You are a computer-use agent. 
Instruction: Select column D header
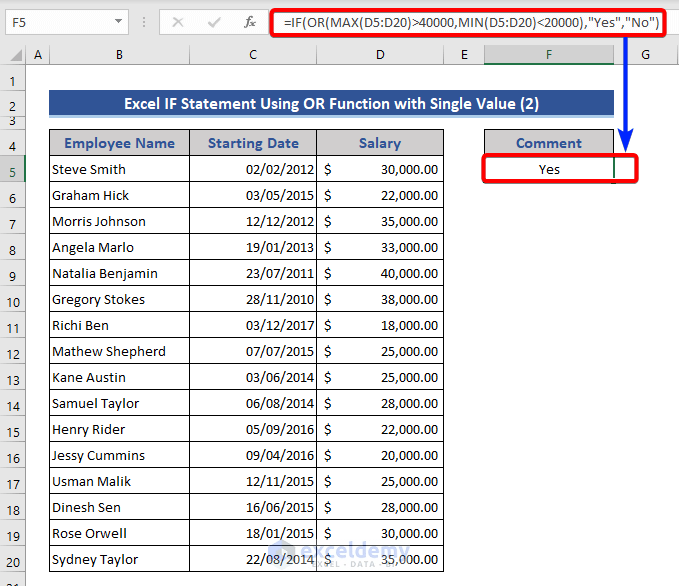coord(380,55)
